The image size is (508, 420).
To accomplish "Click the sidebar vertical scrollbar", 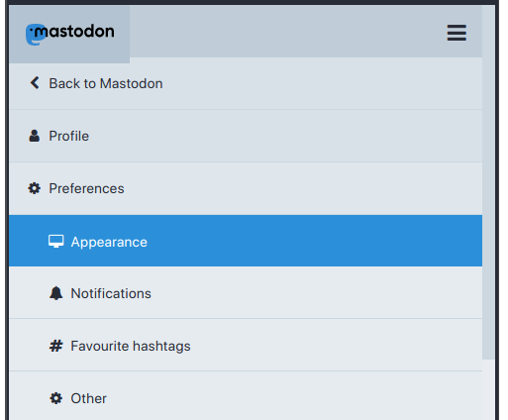I will [488, 182].
